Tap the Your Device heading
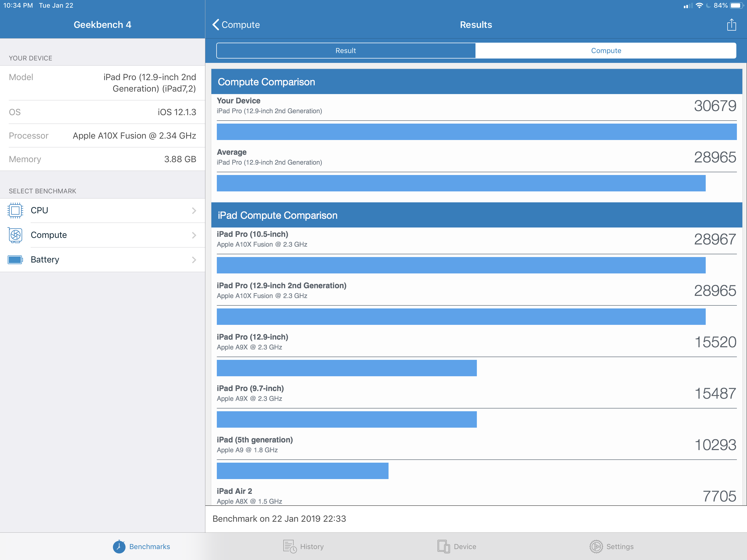The width and height of the screenshot is (747, 560). tap(238, 101)
